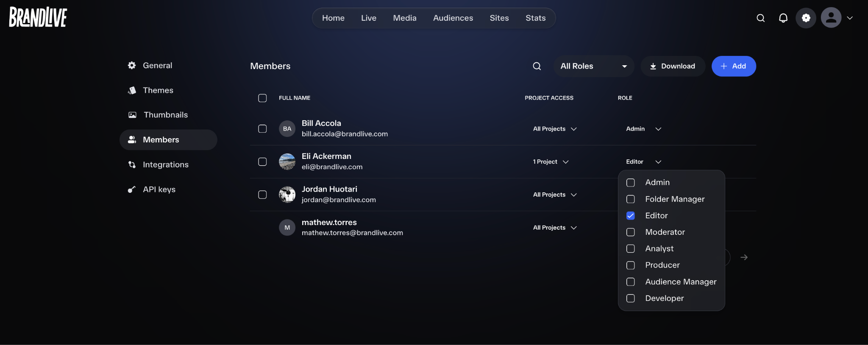Click the search icon in top bar

pyautogui.click(x=761, y=18)
